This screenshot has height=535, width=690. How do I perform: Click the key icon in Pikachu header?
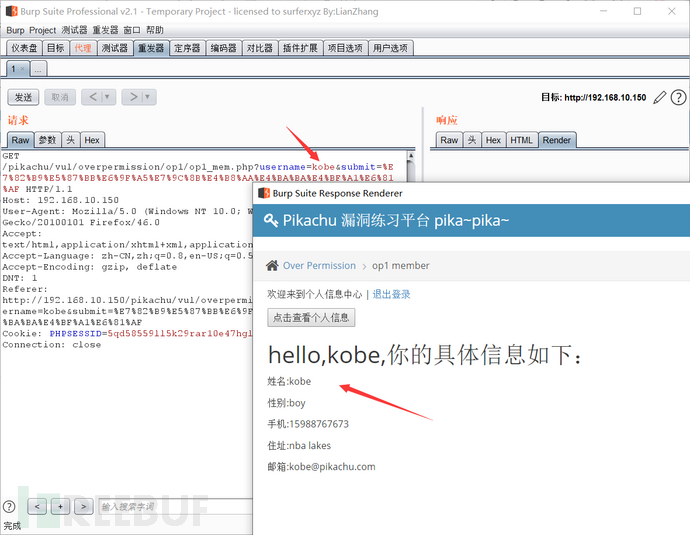coord(271,220)
